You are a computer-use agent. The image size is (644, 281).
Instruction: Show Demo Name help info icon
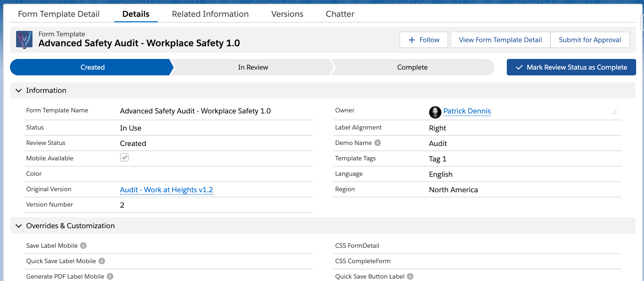(377, 143)
